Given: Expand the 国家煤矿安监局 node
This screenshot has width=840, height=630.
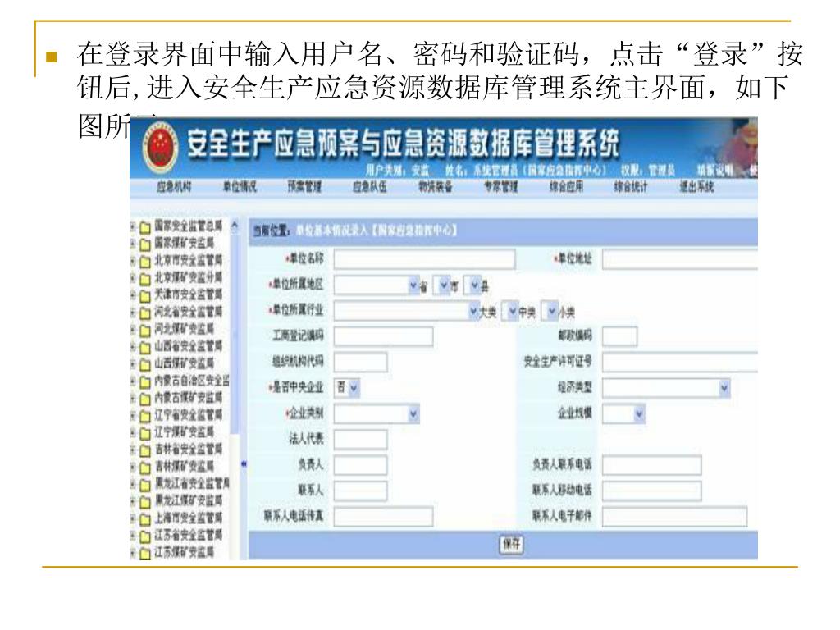Looking at the screenshot, I should click(133, 244).
